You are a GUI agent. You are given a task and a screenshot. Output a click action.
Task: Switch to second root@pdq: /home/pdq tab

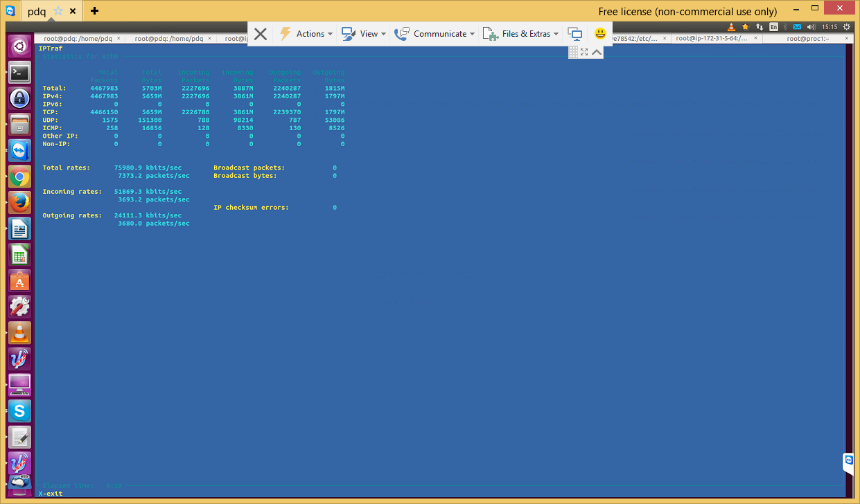click(x=168, y=39)
